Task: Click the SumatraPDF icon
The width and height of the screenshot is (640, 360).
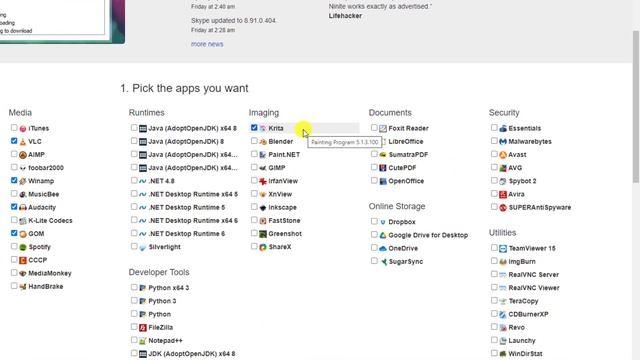Action: (383, 155)
